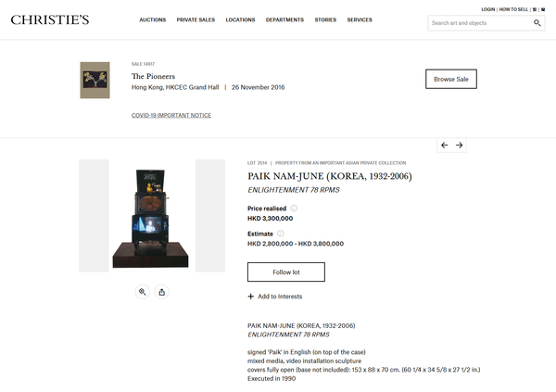Share this lot via share icon
Screen dimensions: 556x392
pyautogui.click(x=161, y=292)
